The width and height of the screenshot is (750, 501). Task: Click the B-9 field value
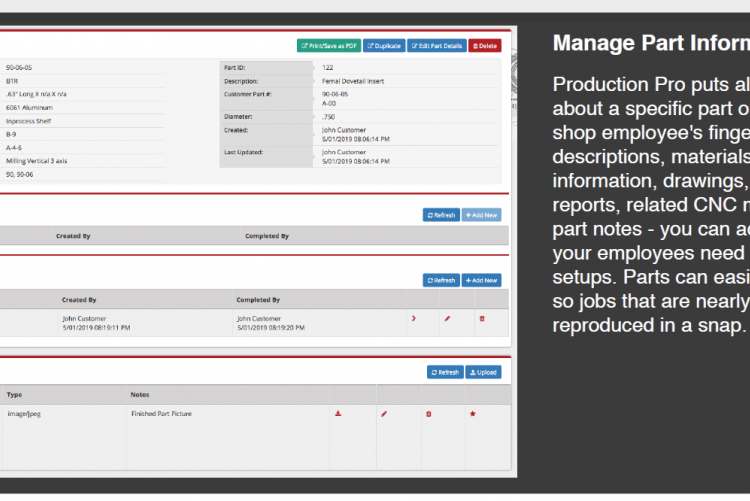pyautogui.click(x=11, y=134)
